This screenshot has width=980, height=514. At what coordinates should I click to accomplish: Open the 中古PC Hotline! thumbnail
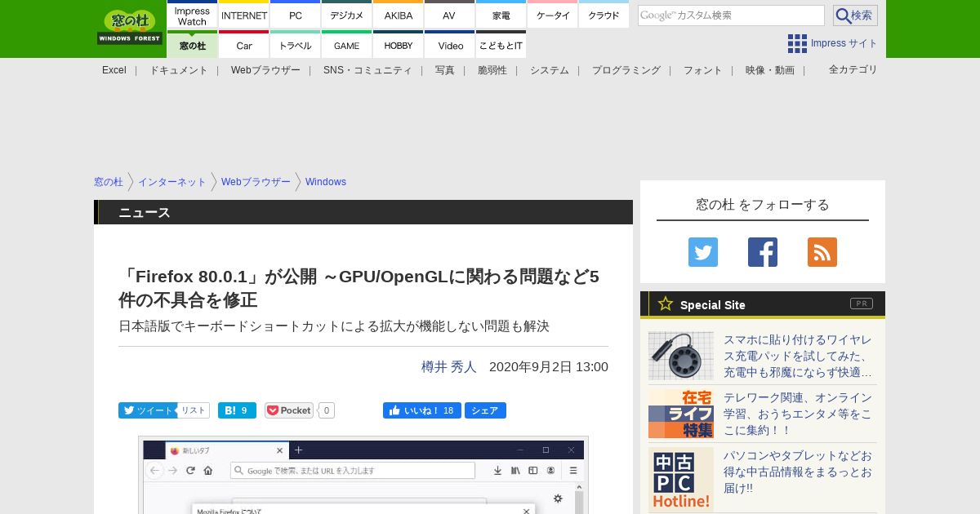(x=681, y=480)
